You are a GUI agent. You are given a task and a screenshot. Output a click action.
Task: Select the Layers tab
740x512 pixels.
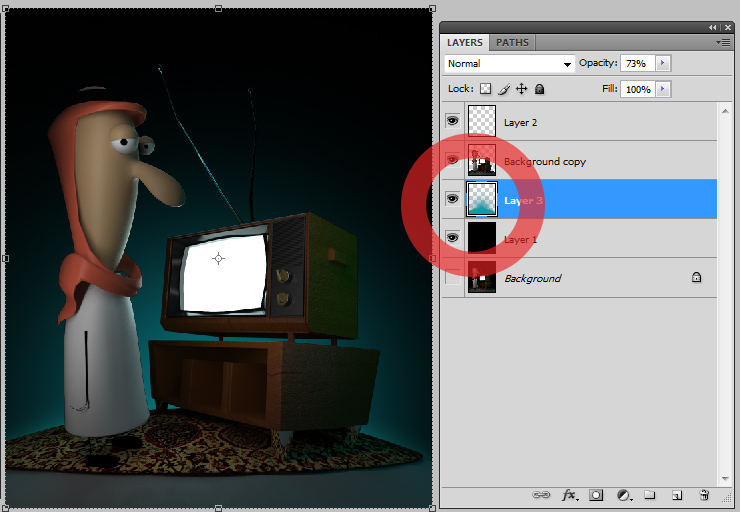click(464, 42)
